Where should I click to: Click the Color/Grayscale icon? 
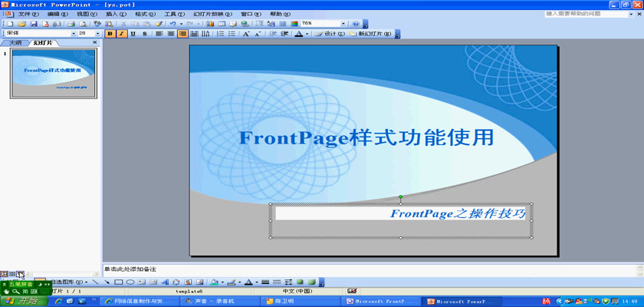click(294, 24)
